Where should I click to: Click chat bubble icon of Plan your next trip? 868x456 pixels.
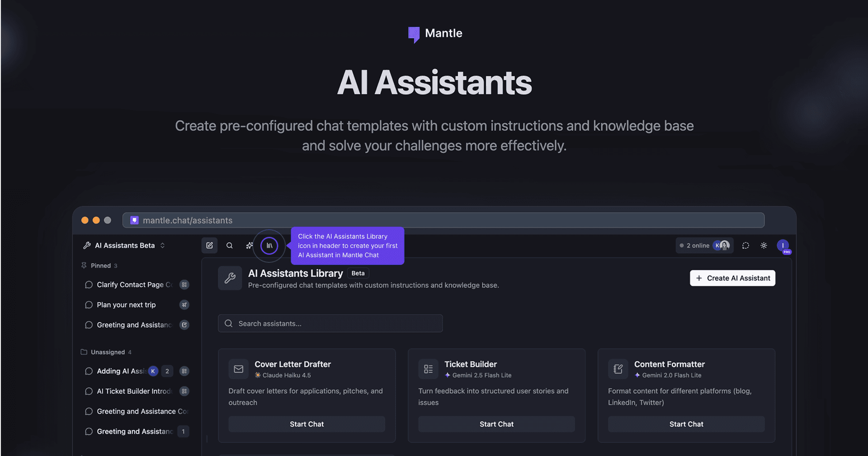pos(89,305)
